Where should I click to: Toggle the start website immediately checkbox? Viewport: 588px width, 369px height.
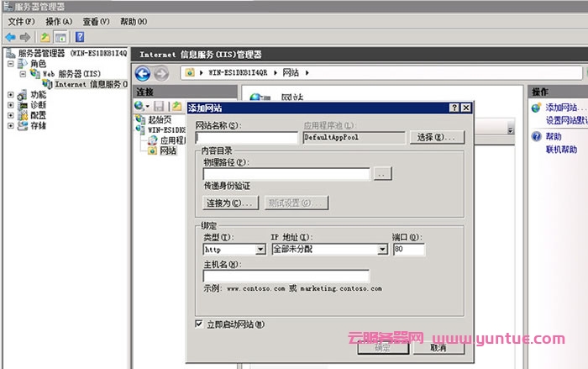coord(199,324)
